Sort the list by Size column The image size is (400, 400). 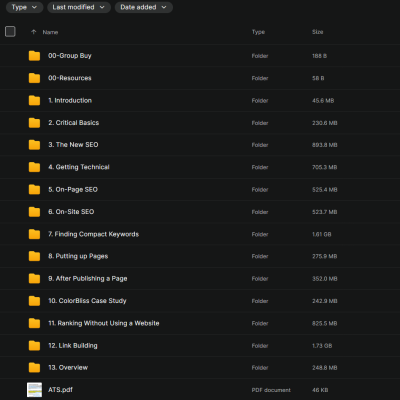(x=317, y=32)
